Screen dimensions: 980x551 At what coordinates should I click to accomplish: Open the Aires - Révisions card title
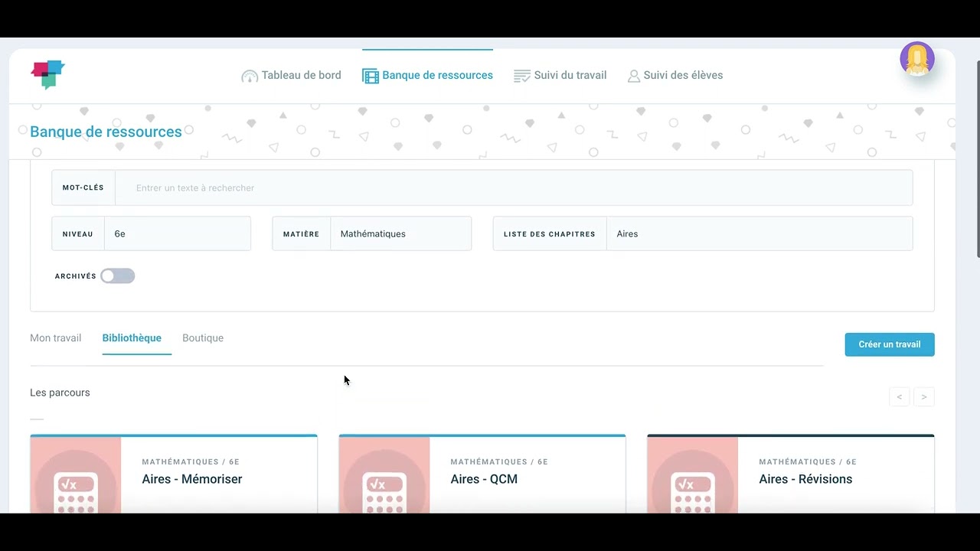(805, 479)
